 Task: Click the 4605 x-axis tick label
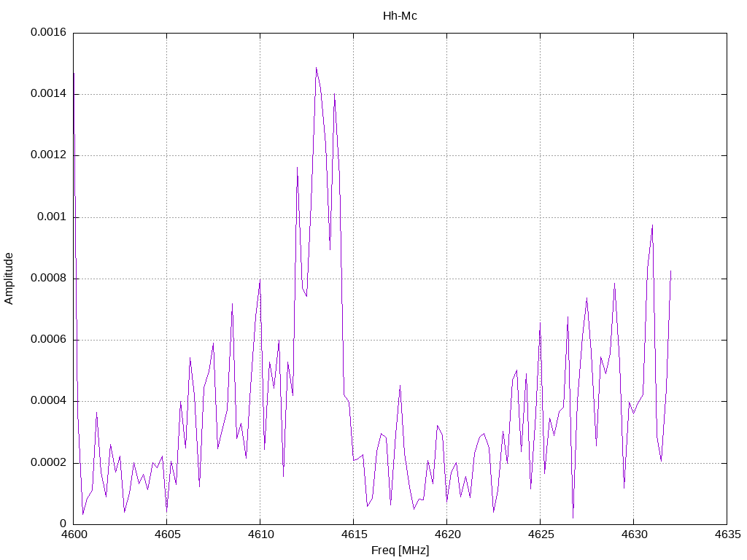[x=167, y=534]
